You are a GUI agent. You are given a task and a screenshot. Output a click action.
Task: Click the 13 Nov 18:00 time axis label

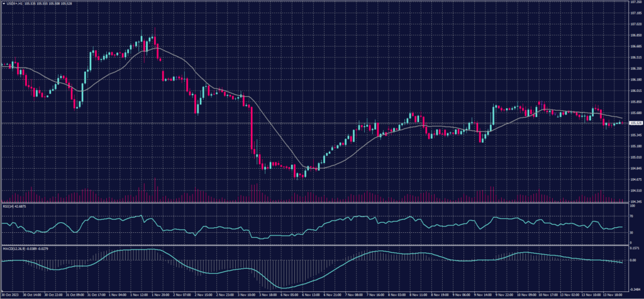tap(612, 294)
